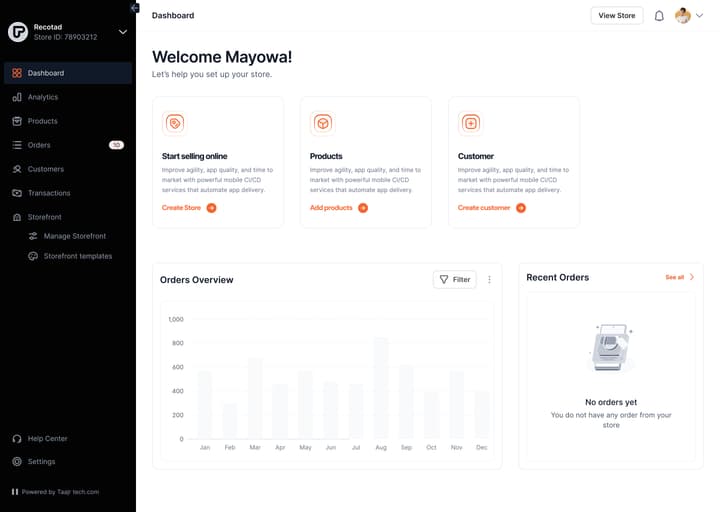Open the Orders Overview three-dot menu
This screenshot has height=512, width=720.
tap(489, 280)
